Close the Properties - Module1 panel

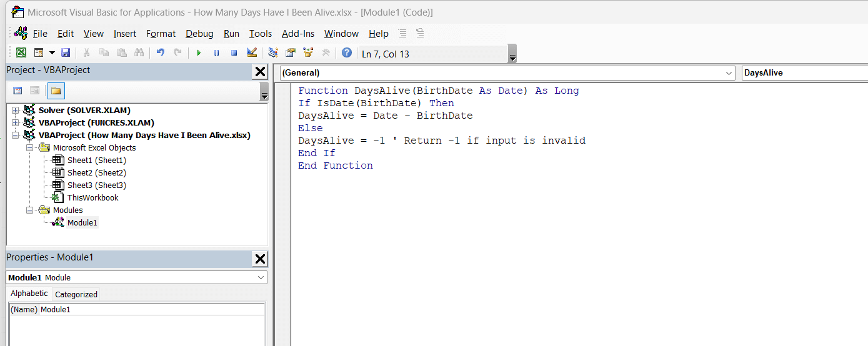click(x=261, y=259)
